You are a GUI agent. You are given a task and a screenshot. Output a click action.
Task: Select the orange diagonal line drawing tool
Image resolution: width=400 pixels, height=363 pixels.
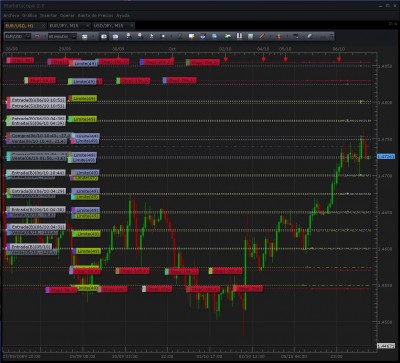(262, 36)
